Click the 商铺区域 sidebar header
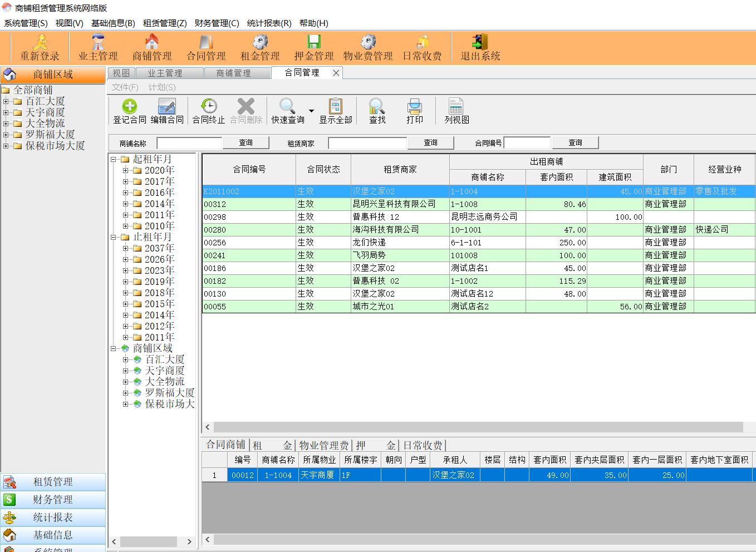 53,74
